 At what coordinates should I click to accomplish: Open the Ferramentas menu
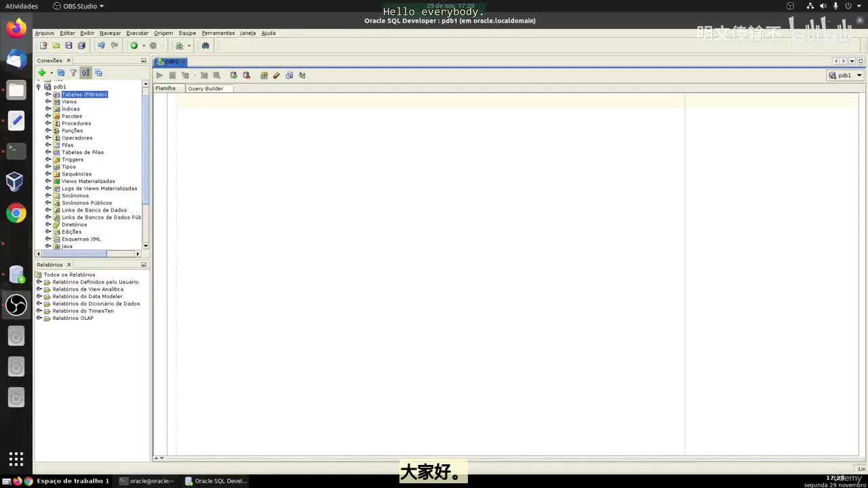[x=218, y=33]
